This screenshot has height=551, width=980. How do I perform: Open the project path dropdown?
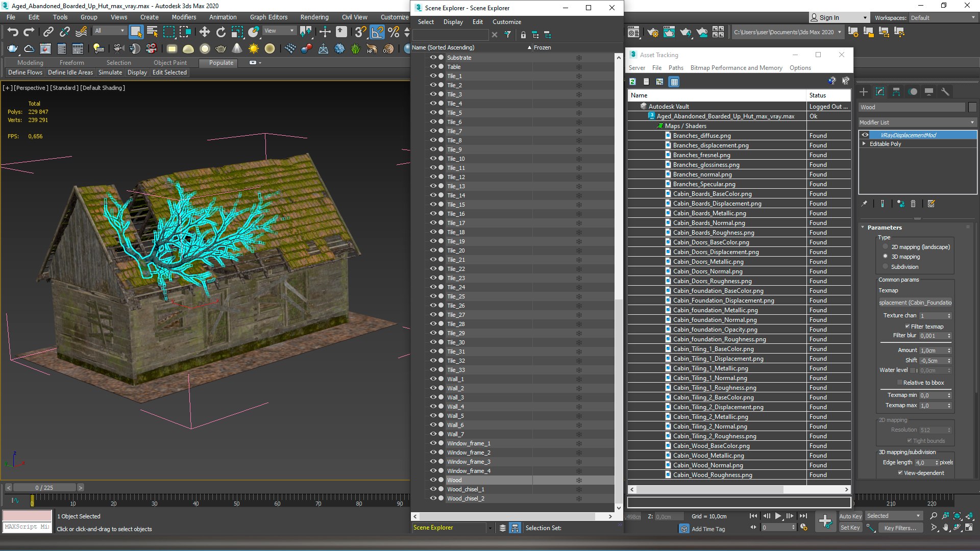[787, 32]
